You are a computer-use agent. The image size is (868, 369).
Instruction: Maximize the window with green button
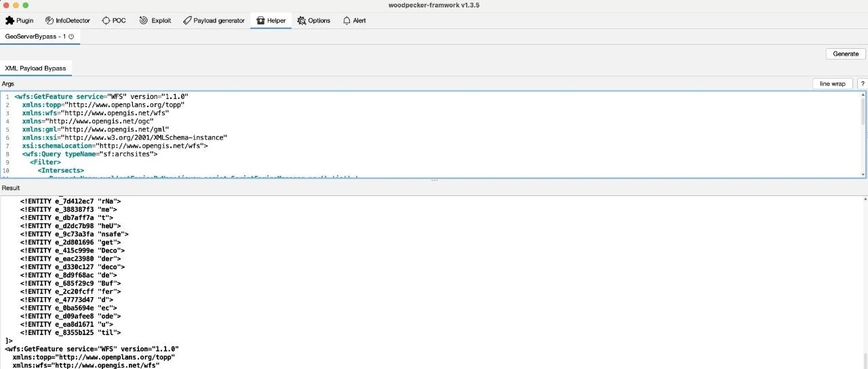tap(26, 5)
